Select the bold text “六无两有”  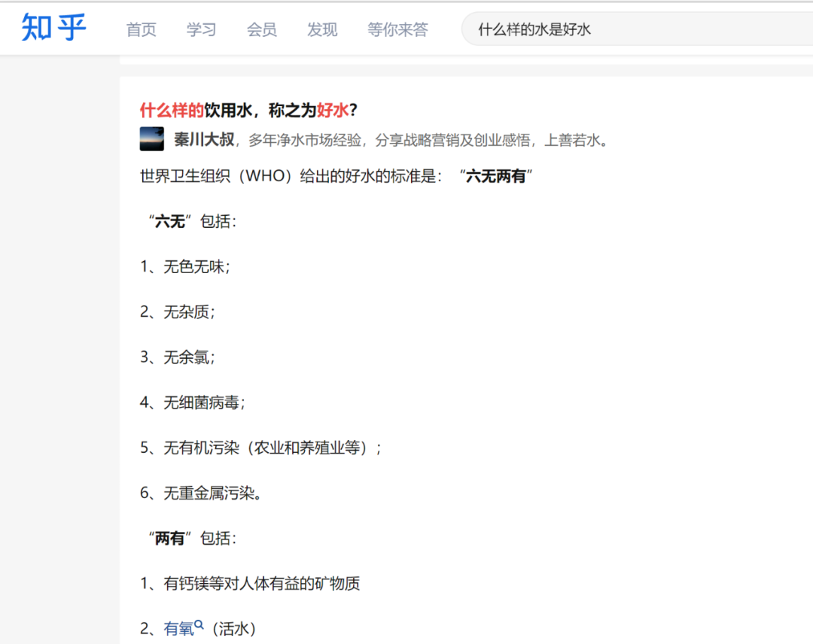(495, 176)
